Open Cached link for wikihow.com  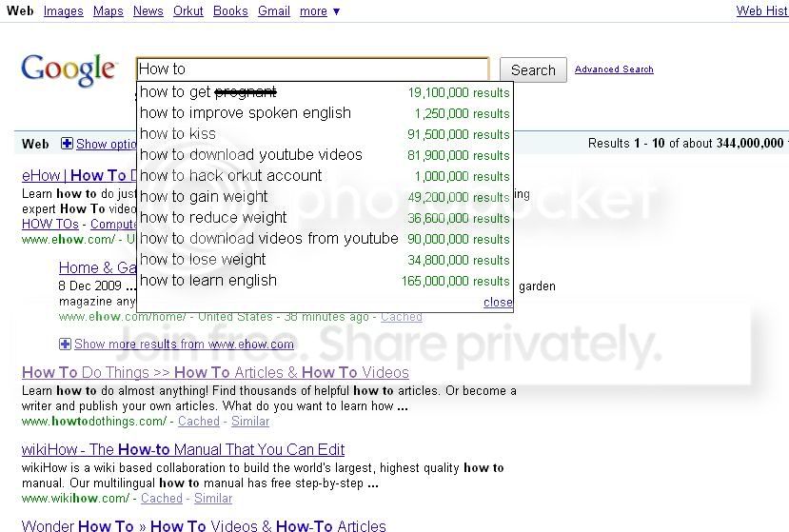click(162, 499)
